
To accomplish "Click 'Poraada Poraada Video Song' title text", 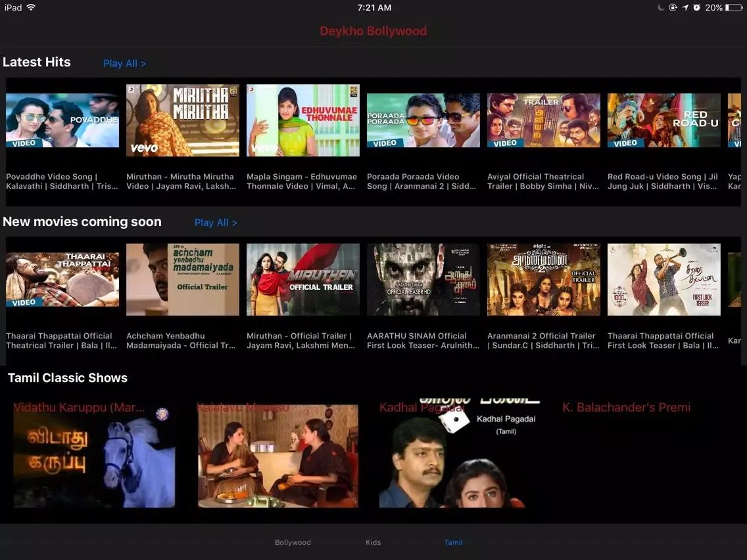I will pyautogui.click(x=421, y=181).
